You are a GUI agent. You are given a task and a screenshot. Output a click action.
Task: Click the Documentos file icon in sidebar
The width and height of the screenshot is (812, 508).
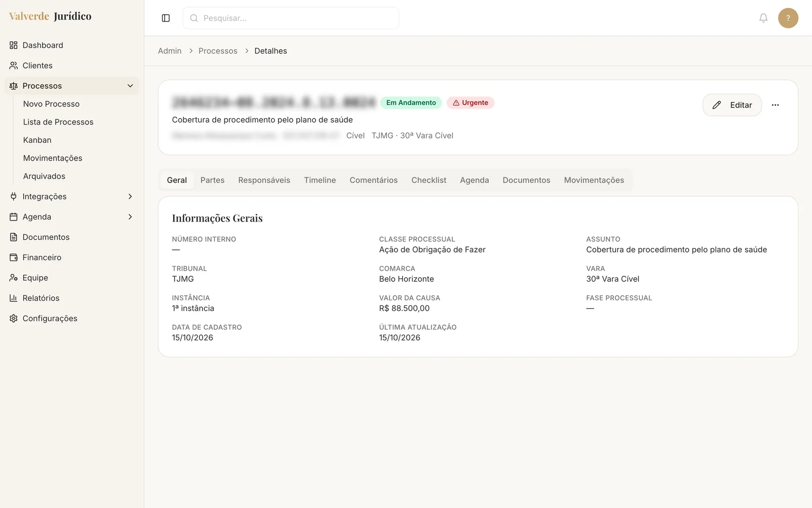14,237
